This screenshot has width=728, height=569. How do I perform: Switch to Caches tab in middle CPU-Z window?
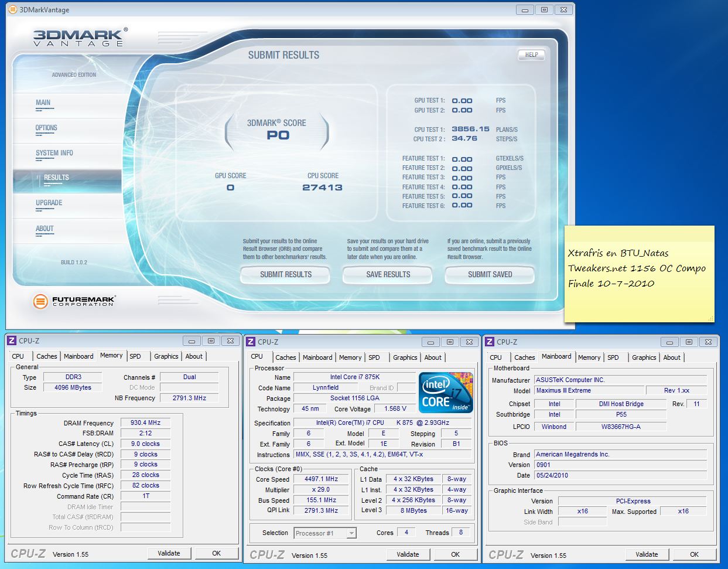point(286,357)
